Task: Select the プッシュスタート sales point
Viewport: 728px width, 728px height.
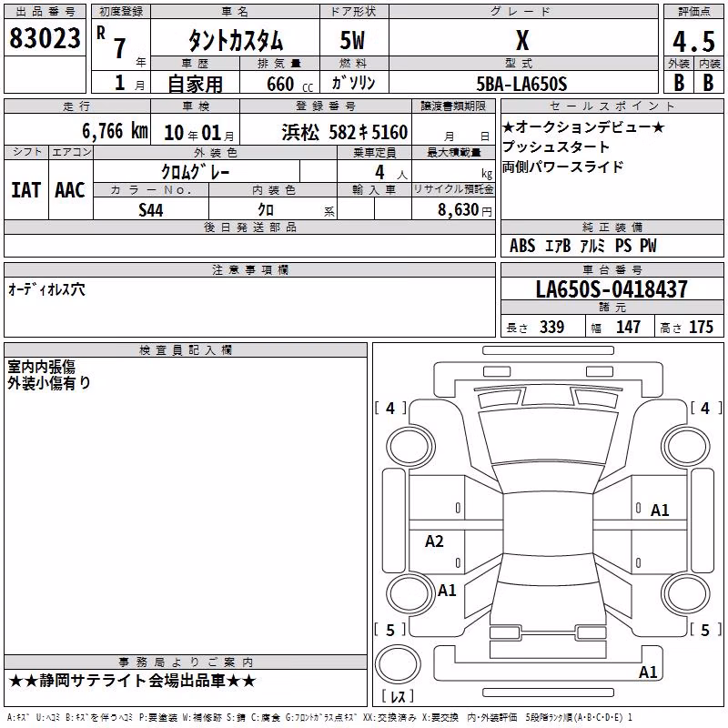Action: (x=556, y=147)
